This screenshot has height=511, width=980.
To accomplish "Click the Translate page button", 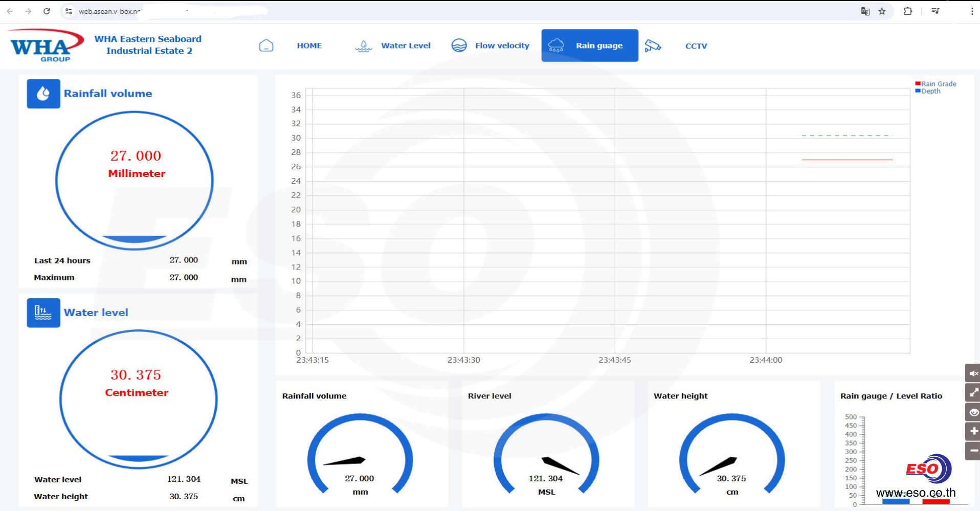I will pos(865,11).
